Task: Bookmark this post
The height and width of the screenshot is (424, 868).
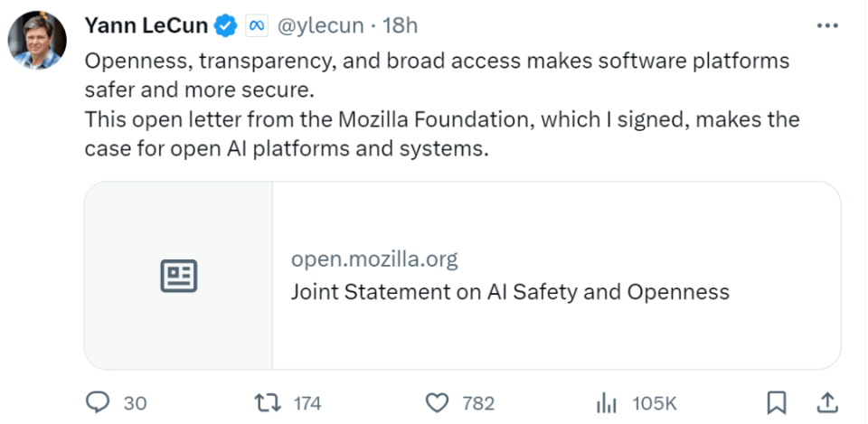Action: click(777, 402)
